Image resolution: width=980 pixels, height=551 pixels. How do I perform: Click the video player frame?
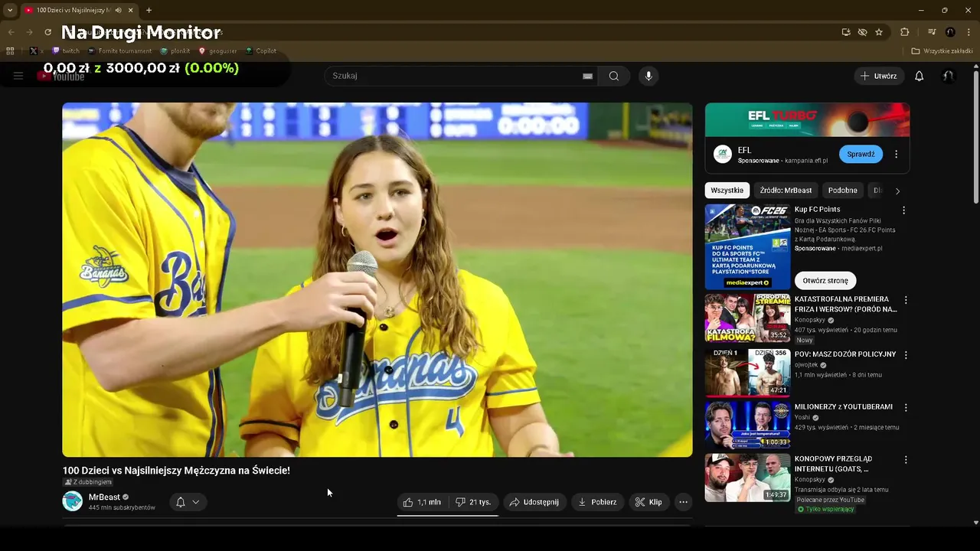click(x=377, y=280)
